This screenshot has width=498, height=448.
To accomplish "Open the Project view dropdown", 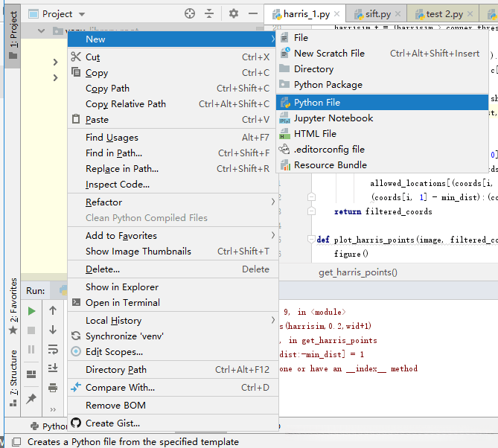I will pyautogui.click(x=81, y=14).
